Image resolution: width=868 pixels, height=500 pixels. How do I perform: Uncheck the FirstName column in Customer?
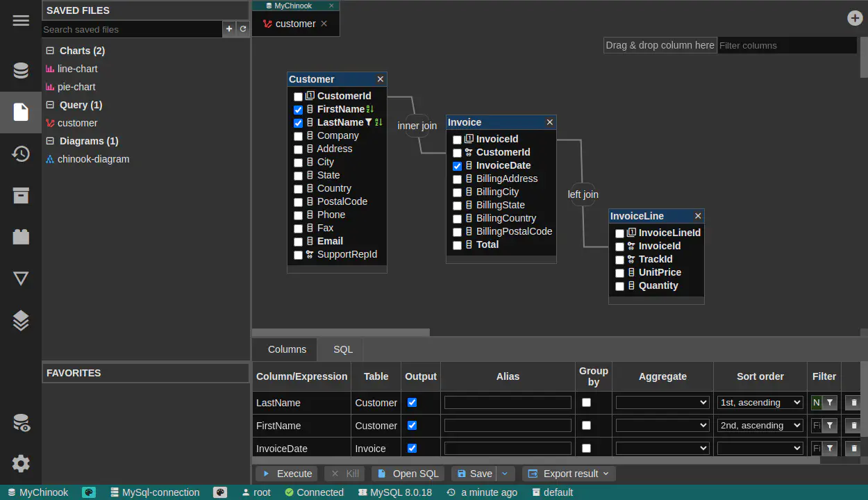click(298, 110)
